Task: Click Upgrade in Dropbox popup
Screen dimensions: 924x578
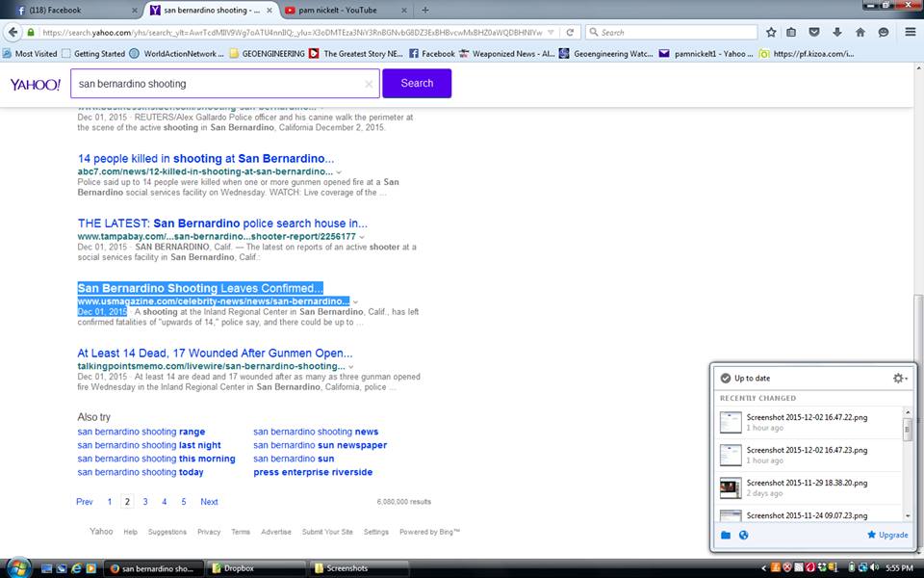Action: point(887,535)
